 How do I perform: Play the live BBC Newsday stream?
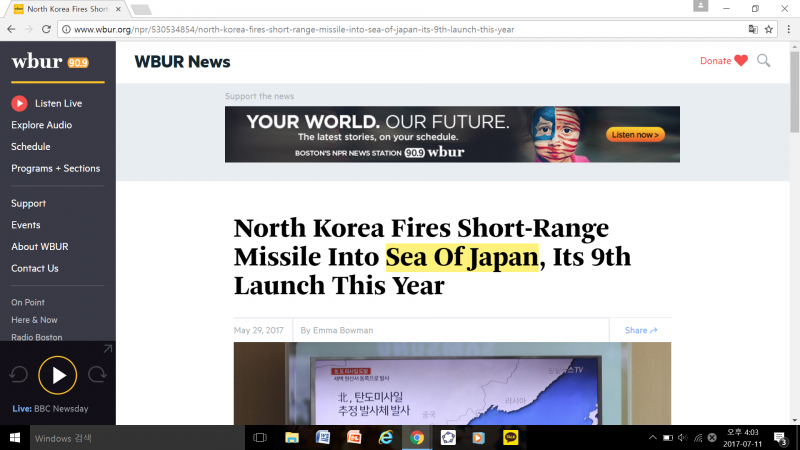[58, 375]
